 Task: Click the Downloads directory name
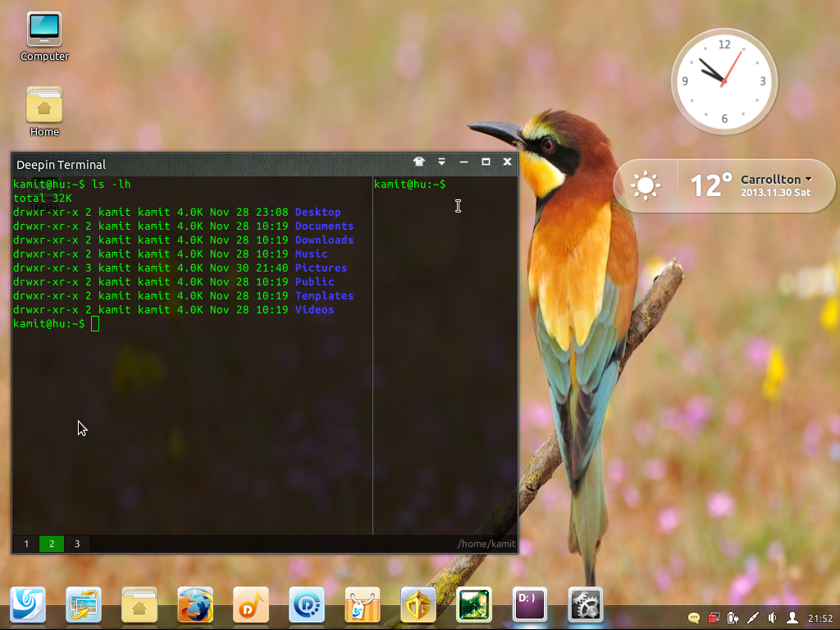coord(324,240)
